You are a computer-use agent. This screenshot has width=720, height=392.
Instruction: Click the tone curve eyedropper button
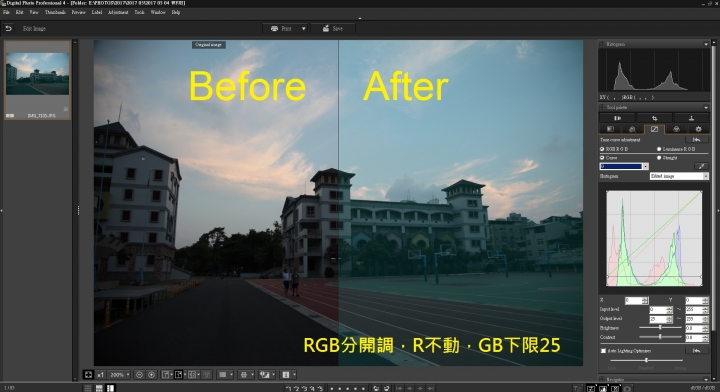pyautogui.click(x=701, y=166)
